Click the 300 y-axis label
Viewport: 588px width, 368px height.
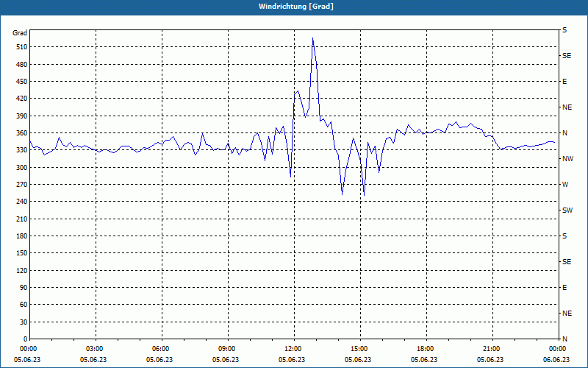[x=22, y=167]
